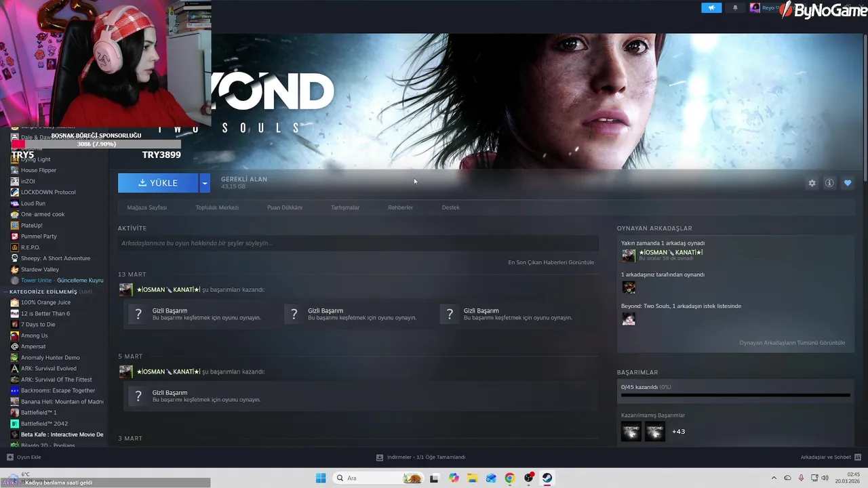Click the İndirmeler - 1/1 Öğe Tamamlandı status
The height and width of the screenshot is (488, 868).
[x=426, y=457]
